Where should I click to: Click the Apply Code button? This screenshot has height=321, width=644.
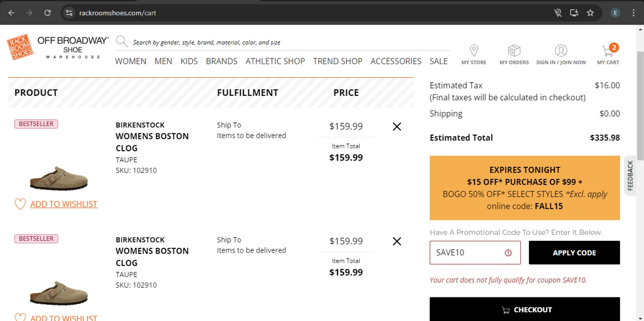[x=574, y=253]
